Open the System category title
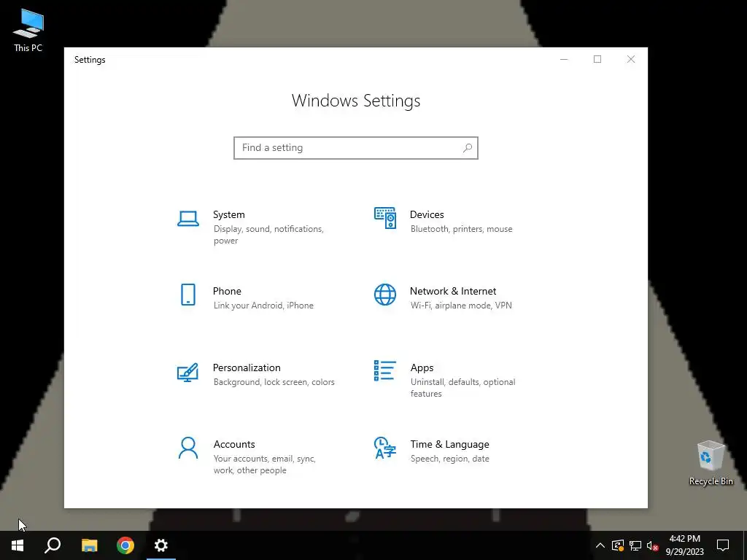 [228, 215]
